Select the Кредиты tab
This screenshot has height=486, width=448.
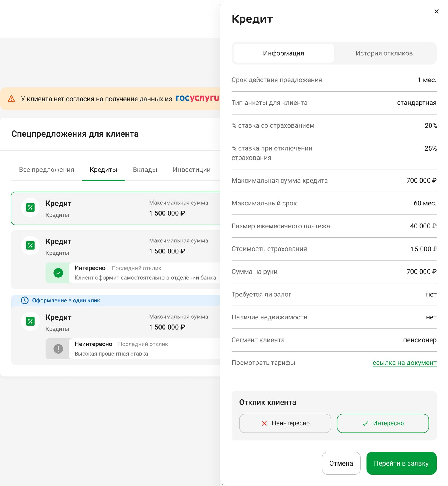click(x=103, y=170)
